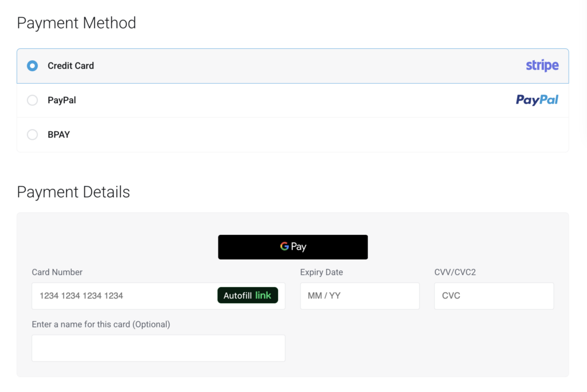Select the Credit Card radio button
Viewport: 587px width, 392px height.
(x=33, y=66)
